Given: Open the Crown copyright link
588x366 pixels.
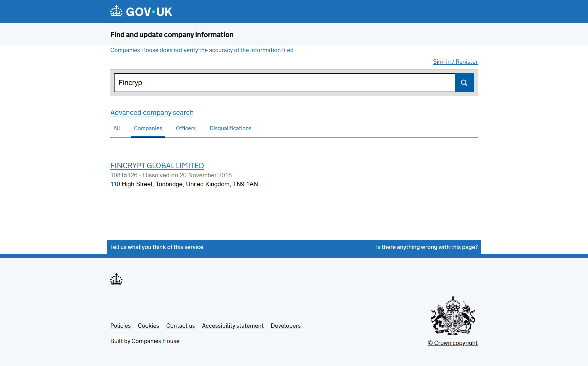Looking at the screenshot, I should tap(453, 343).
